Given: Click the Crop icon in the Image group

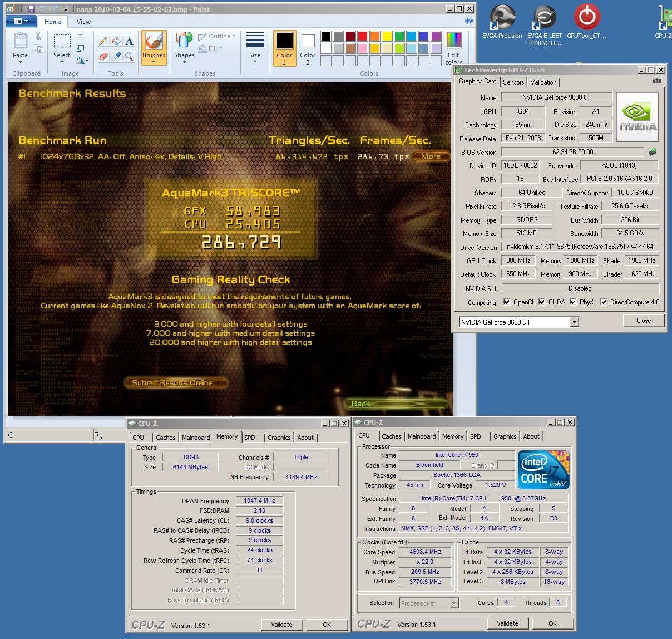Looking at the screenshot, I should click(x=81, y=36).
